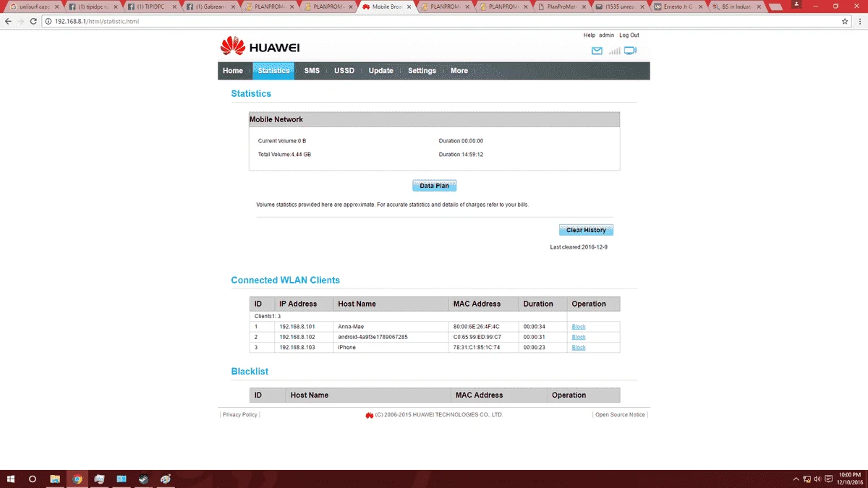The height and width of the screenshot is (488, 868).
Task: Block the android-4a9f3e1789067285 client
Action: [579, 337]
